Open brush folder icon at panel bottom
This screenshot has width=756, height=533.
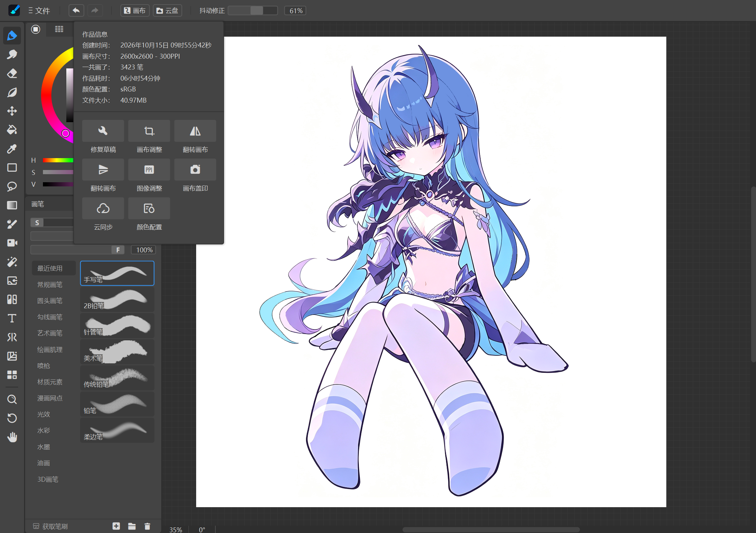pos(132,526)
